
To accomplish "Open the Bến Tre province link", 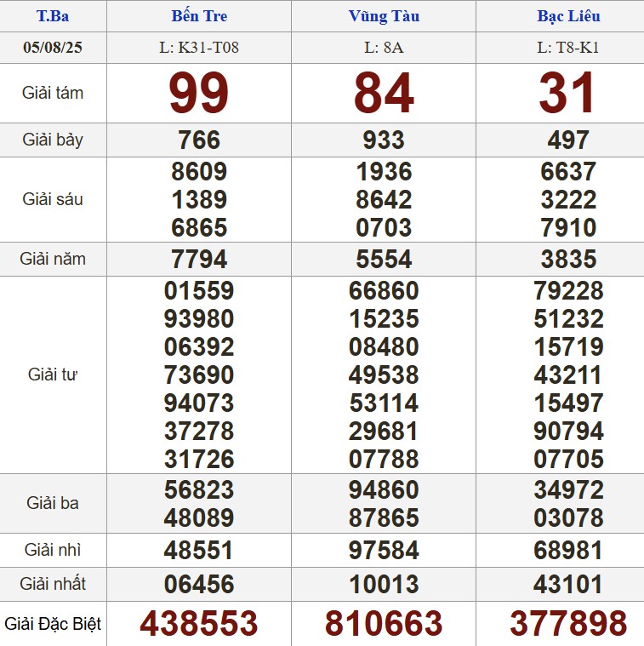I will 199,16.
